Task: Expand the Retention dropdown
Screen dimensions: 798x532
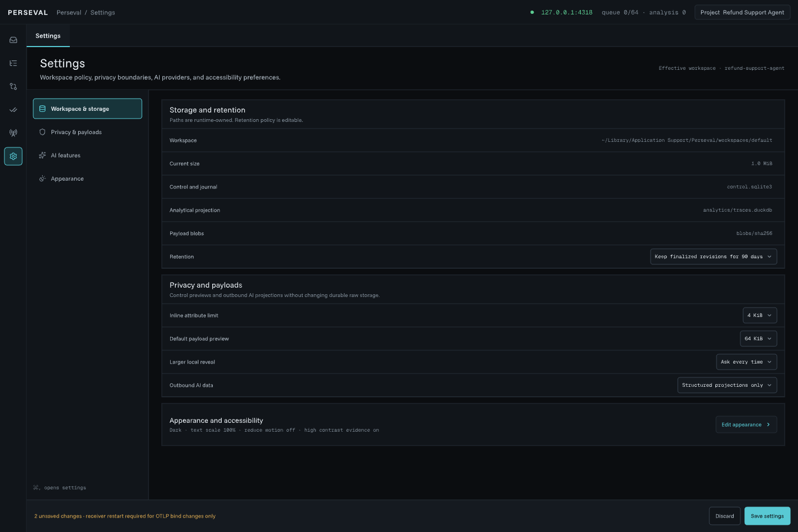Action: [x=713, y=257]
